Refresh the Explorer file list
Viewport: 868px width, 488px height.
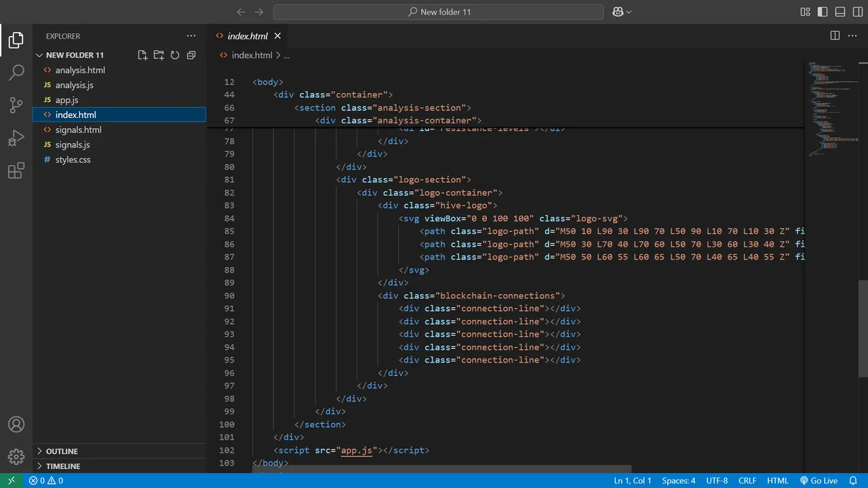coord(175,55)
